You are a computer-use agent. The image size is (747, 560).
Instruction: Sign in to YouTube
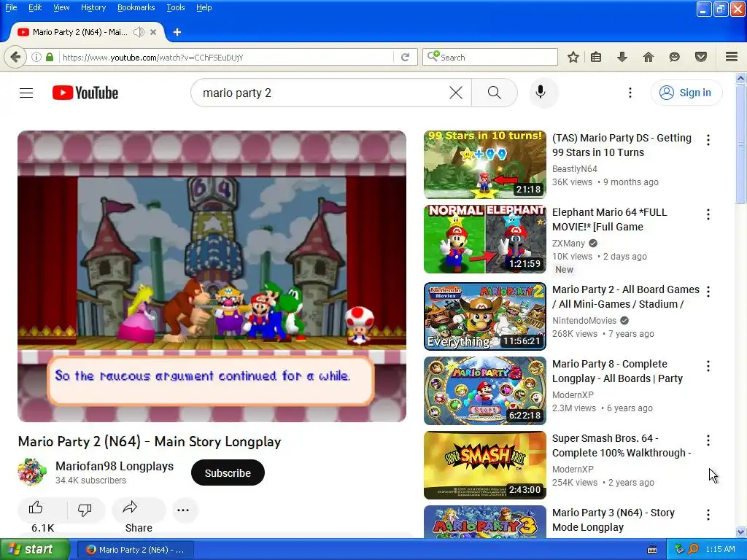click(x=686, y=93)
